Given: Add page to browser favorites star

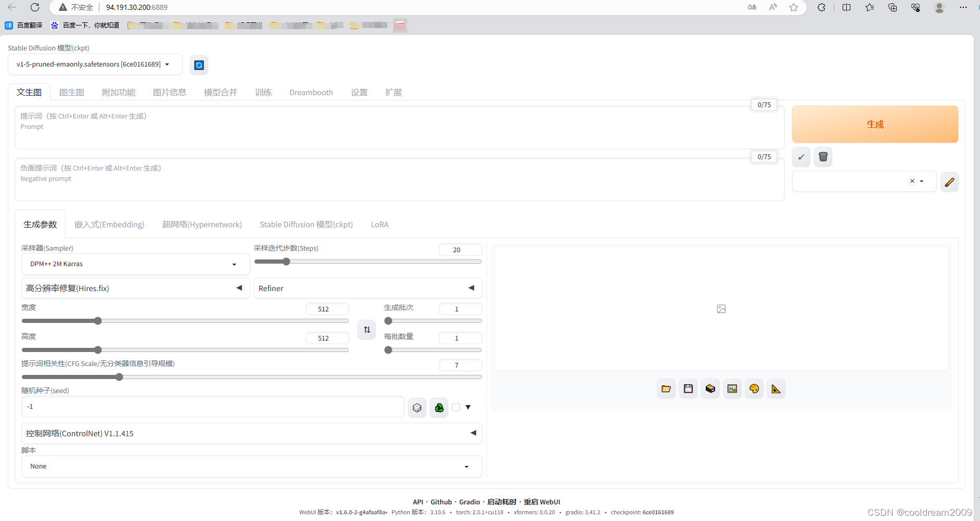Looking at the screenshot, I should [794, 7].
